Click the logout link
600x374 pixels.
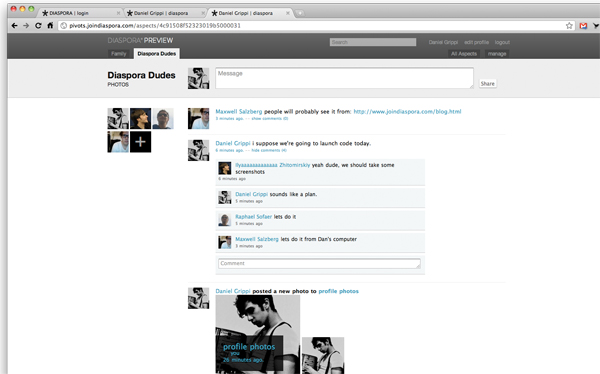point(502,42)
